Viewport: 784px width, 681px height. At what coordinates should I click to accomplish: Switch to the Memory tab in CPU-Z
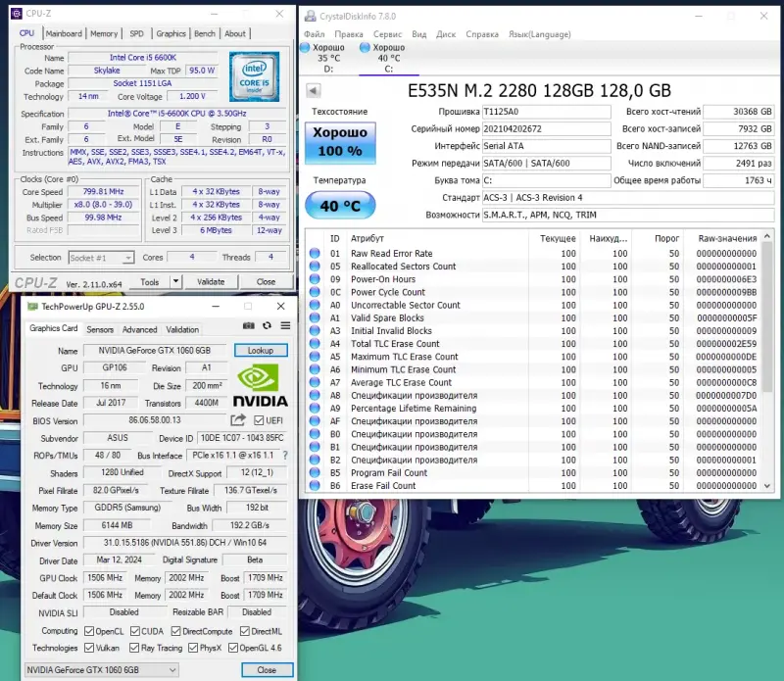coord(104,33)
